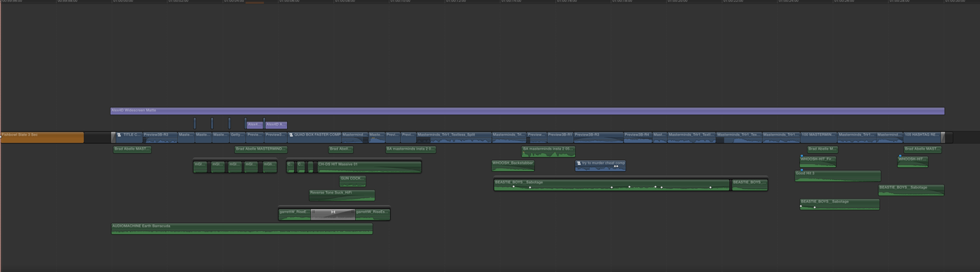Select the GUN COCK sound effect clip
The image size is (980, 272).
[352, 181]
